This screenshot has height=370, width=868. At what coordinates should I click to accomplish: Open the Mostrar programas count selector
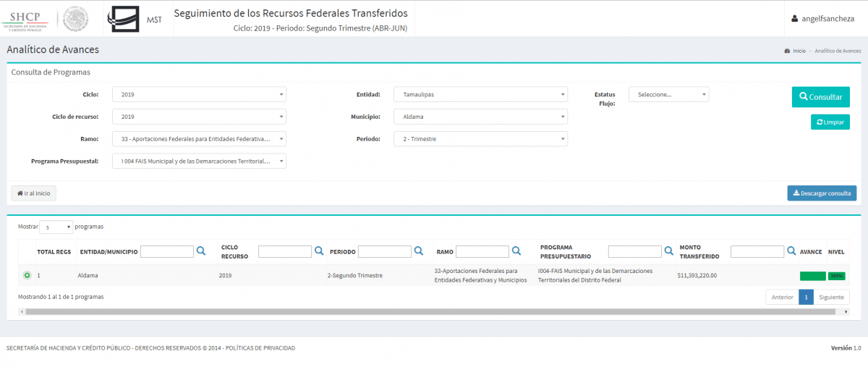pyautogui.click(x=56, y=227)
